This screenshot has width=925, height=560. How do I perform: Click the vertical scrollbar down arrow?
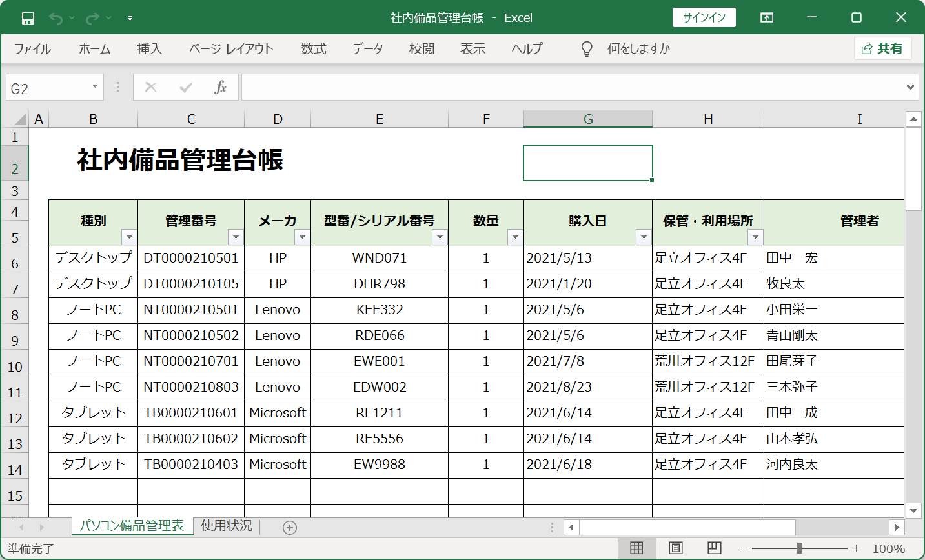pos(913,510)
